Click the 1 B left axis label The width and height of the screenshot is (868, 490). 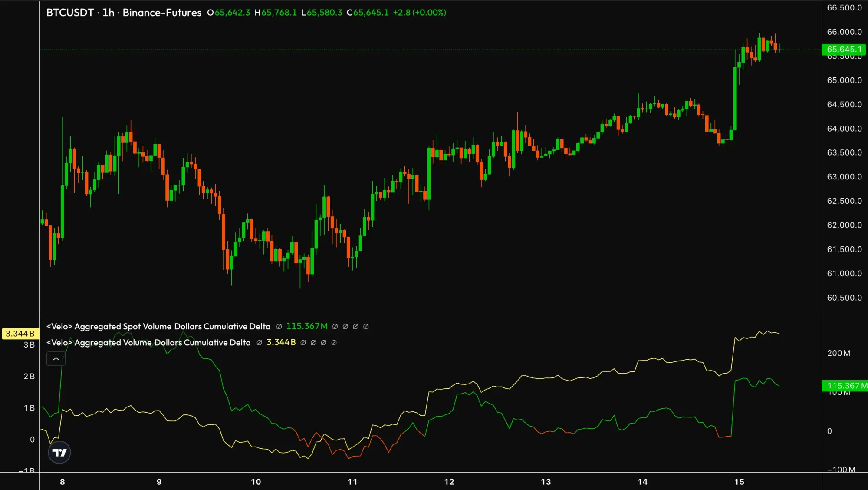29,408
